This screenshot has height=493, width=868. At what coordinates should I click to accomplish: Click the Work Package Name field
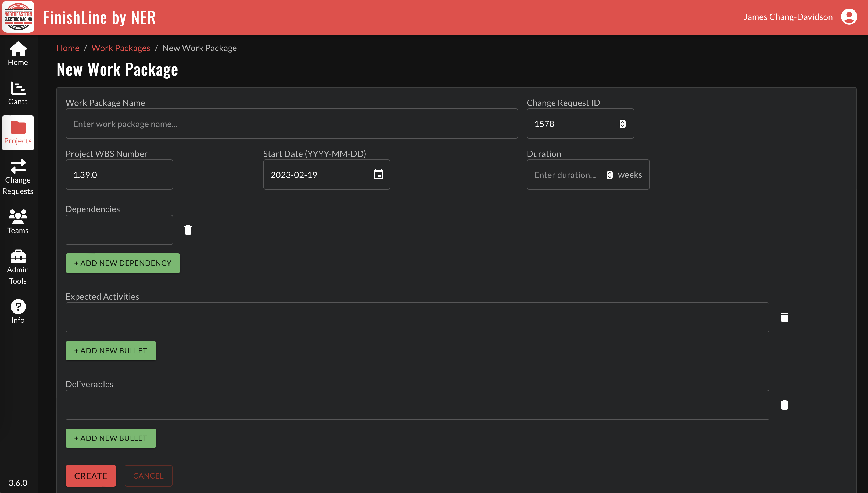291,124
